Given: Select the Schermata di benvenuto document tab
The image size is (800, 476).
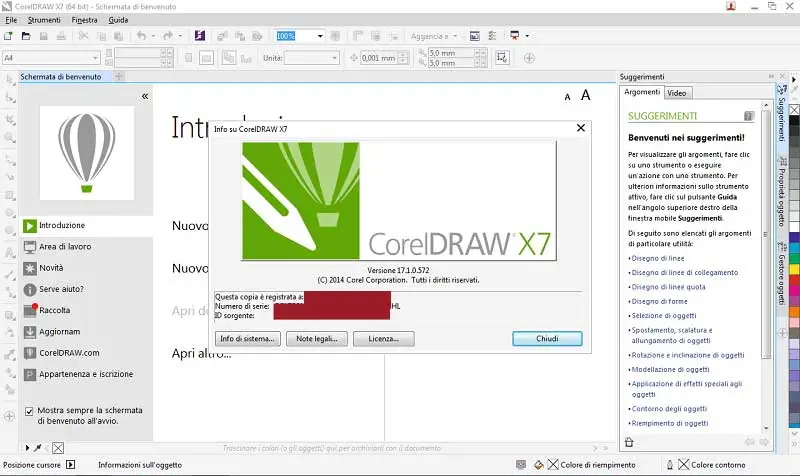Looking at the screenshot, I should tap(61, 77).
